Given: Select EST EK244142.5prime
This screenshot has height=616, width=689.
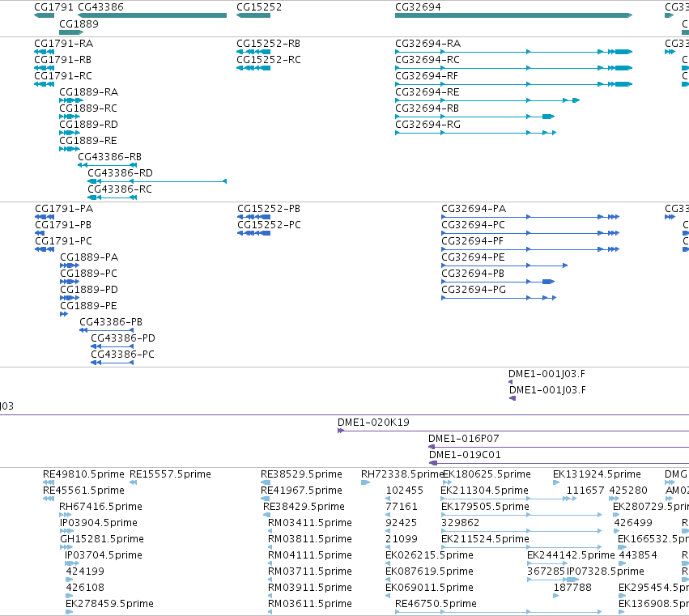Looking at the screenshot, I should (x=571, y=556).
